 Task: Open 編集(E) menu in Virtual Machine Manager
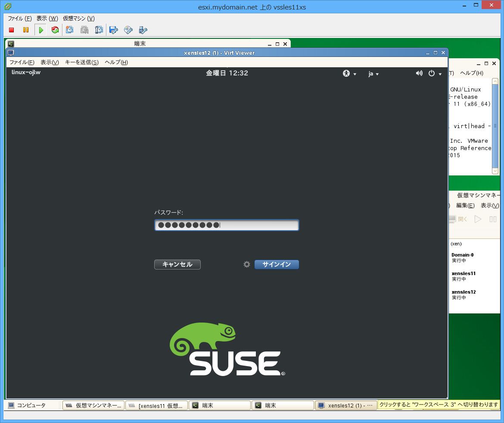coord(465,205)
